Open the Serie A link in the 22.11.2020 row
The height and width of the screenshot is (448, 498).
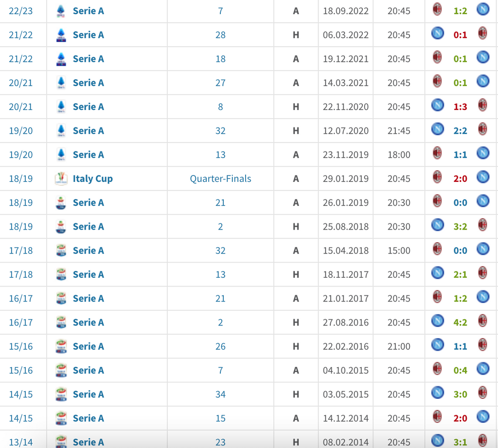pos(89,107)
